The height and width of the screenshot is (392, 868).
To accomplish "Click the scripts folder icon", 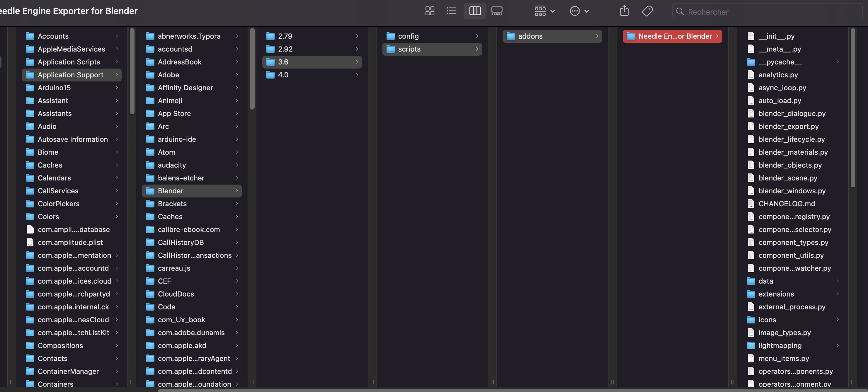I will pyautogui.click(x=390, y=49).
